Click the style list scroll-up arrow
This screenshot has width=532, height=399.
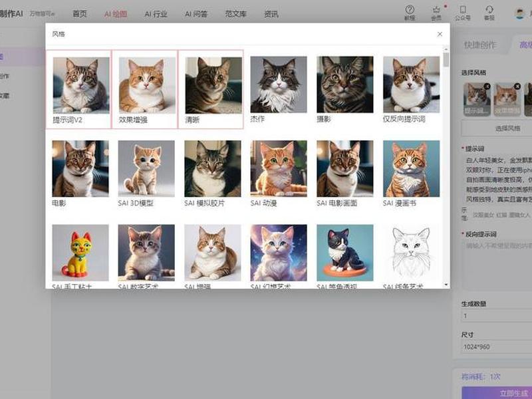[x=446, y=49]
